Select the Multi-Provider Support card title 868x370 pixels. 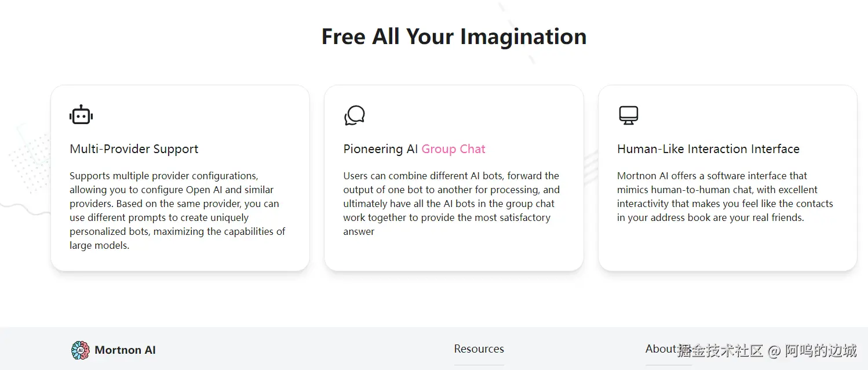[134, 149]
